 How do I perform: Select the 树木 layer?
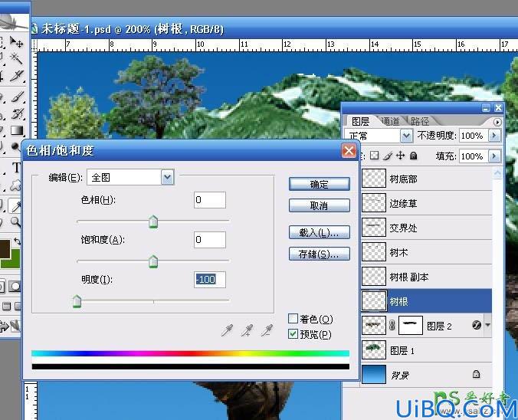pos(427,252)
